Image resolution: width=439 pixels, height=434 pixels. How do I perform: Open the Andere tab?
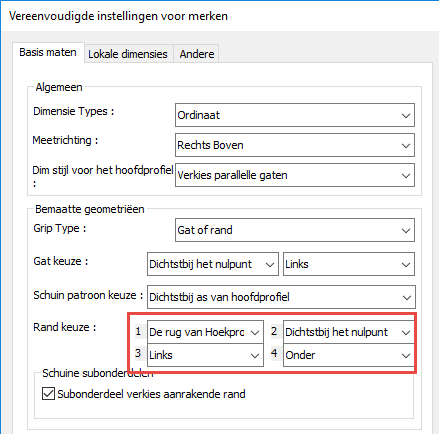pyautogui.click(x=196, y=54)
